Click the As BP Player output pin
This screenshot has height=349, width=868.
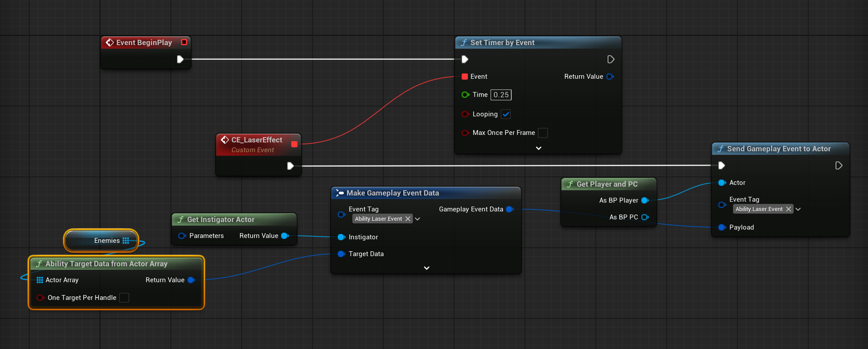(645, 200)
